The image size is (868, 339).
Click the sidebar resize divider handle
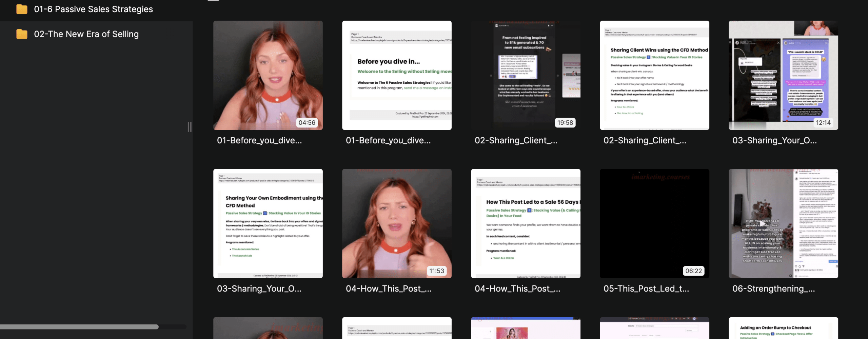190,127
